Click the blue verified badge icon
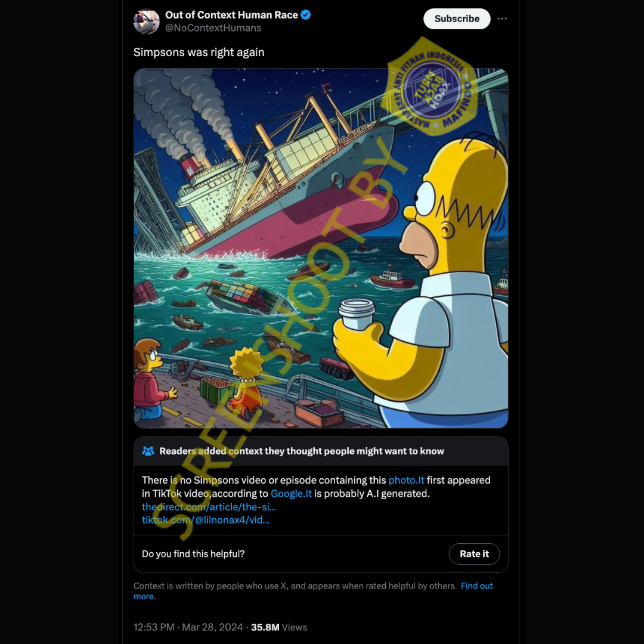 [x=305, y=15]
